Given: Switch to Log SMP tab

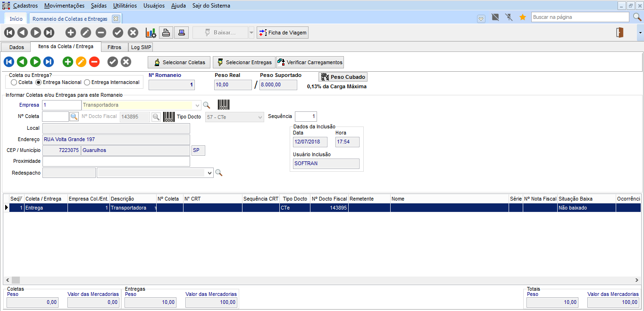Looking at the screenshot, I should pos(141,47).
